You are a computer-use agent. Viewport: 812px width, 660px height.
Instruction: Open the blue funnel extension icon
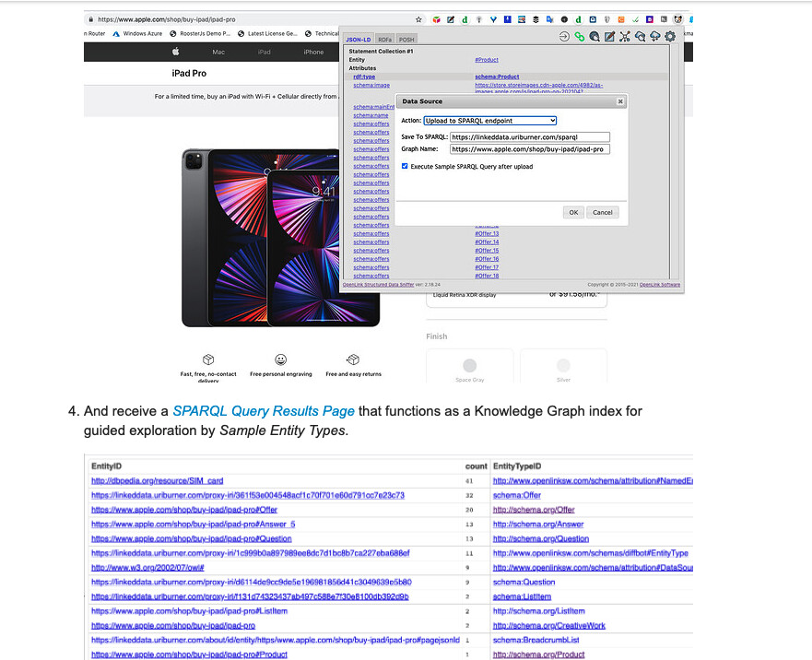tap(493, 19)
